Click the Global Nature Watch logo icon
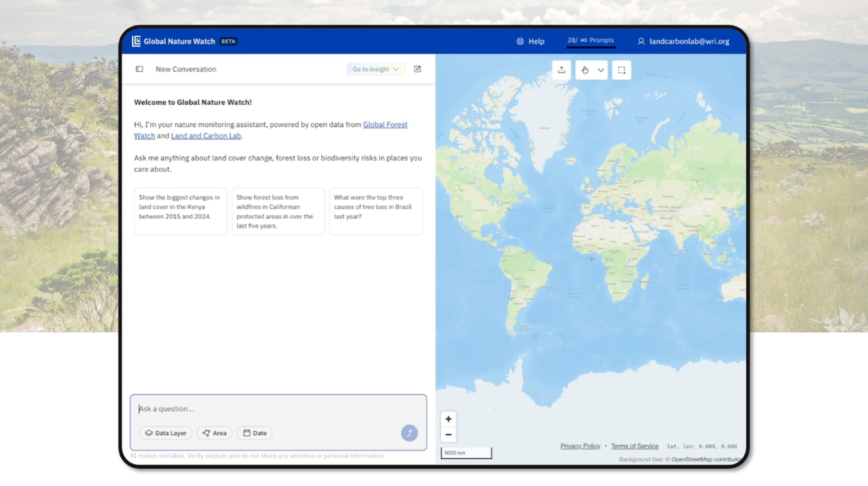Image resolution: width=868 pixels, height=486 pixels. 136,41
